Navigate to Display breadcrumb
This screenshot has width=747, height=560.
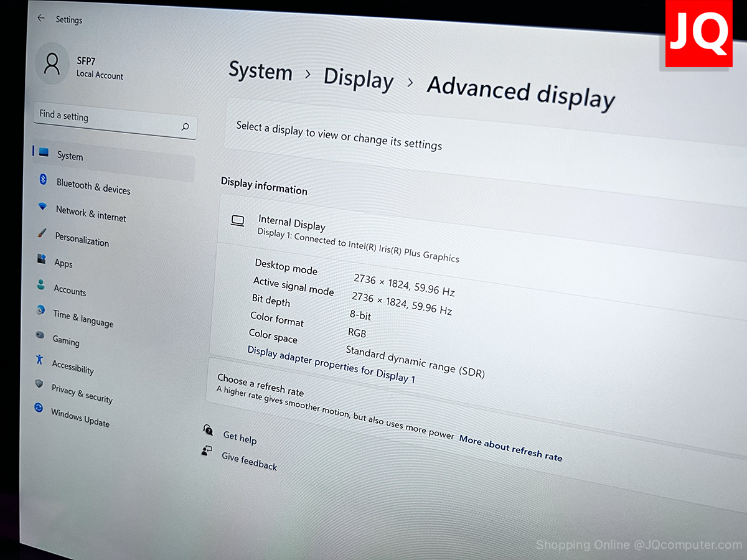[359, 79]
